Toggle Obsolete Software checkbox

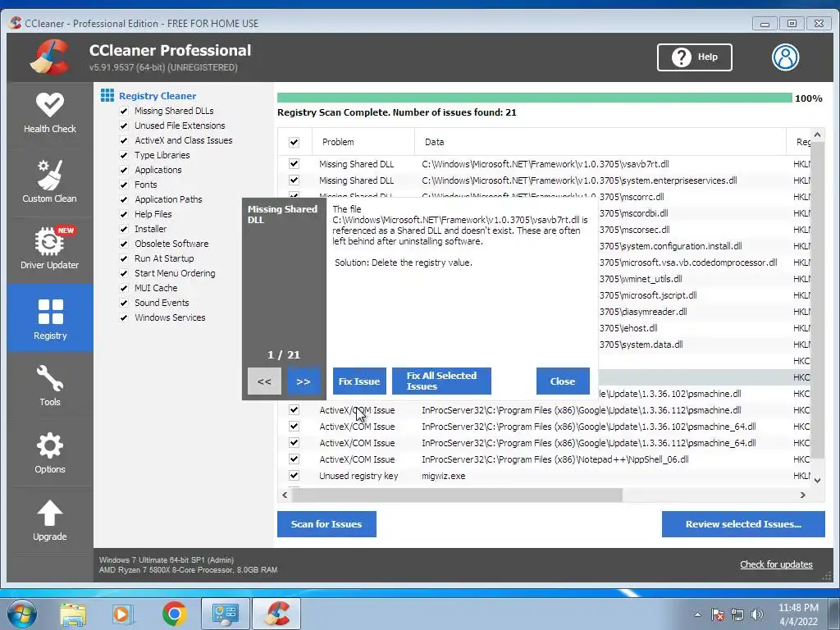tap(124, 244)
